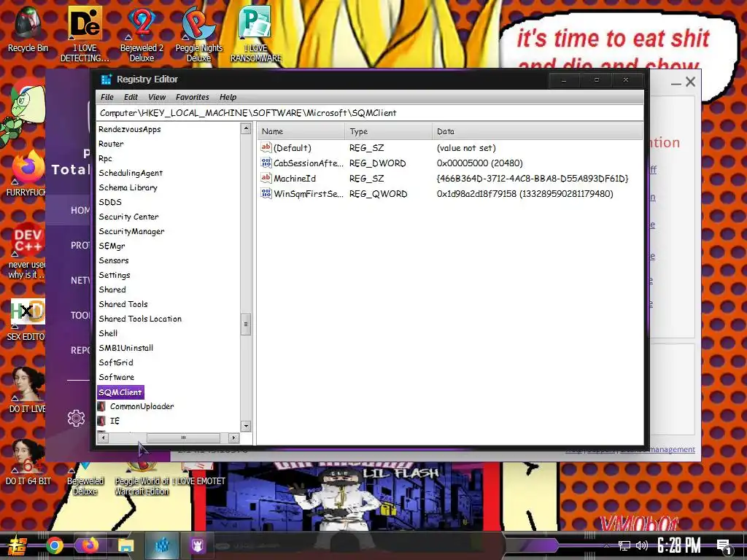The height and width of the screenshot is (560, 747).
Task: Click the tree vertical scrollbar thumb
Action: [246, 324]
